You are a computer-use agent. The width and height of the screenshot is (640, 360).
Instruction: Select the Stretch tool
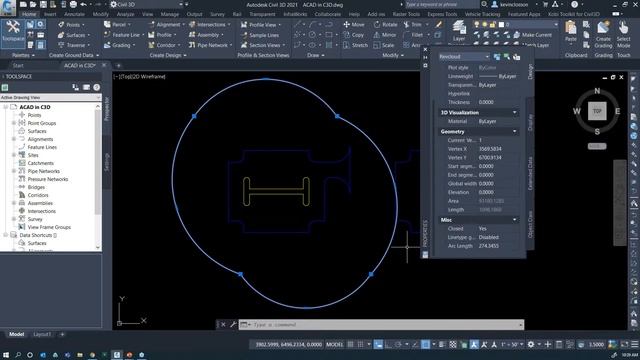356,45
